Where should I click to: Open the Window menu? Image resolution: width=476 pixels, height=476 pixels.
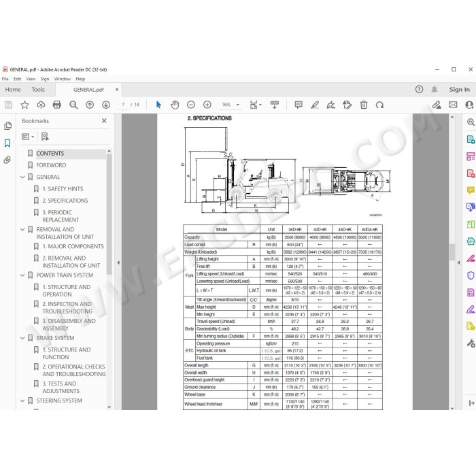[x=63, y=79]
